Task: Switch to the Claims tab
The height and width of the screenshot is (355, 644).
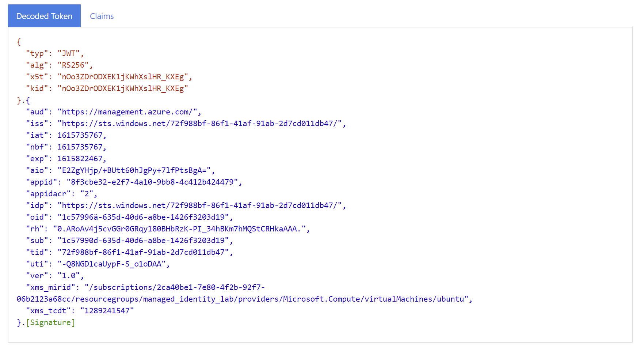Action: click(x=102, y=16)
